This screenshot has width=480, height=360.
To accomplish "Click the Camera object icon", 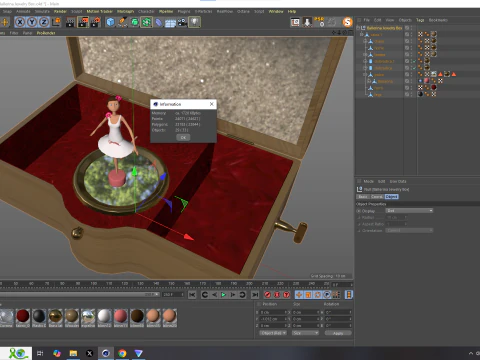I will click(182, 22).
